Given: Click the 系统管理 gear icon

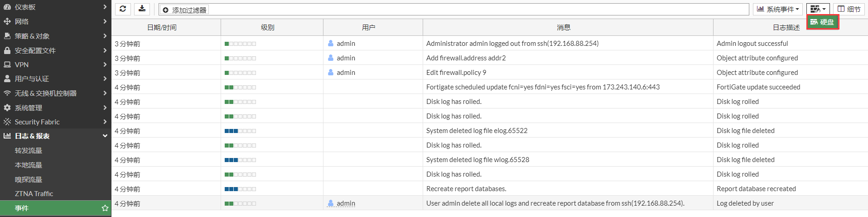Looking at the screenshot, I should [x=7, y=108].
